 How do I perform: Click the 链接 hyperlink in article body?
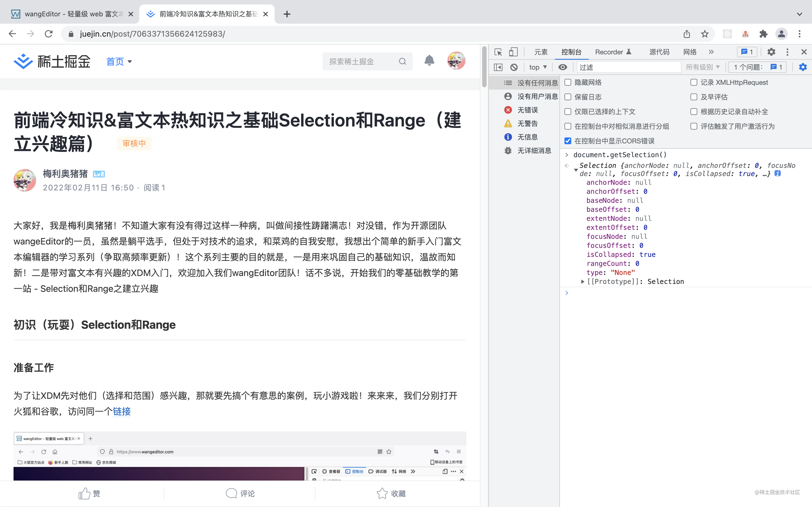coord(121,411)
